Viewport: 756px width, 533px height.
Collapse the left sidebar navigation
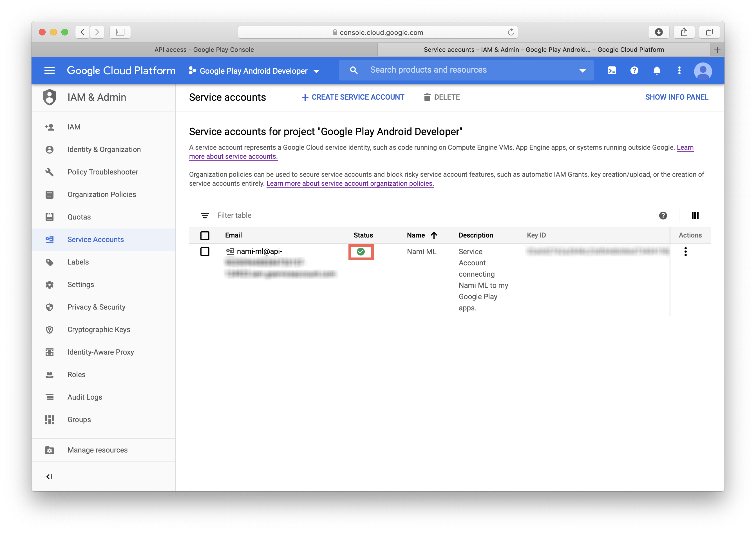[x=49, y=476]
